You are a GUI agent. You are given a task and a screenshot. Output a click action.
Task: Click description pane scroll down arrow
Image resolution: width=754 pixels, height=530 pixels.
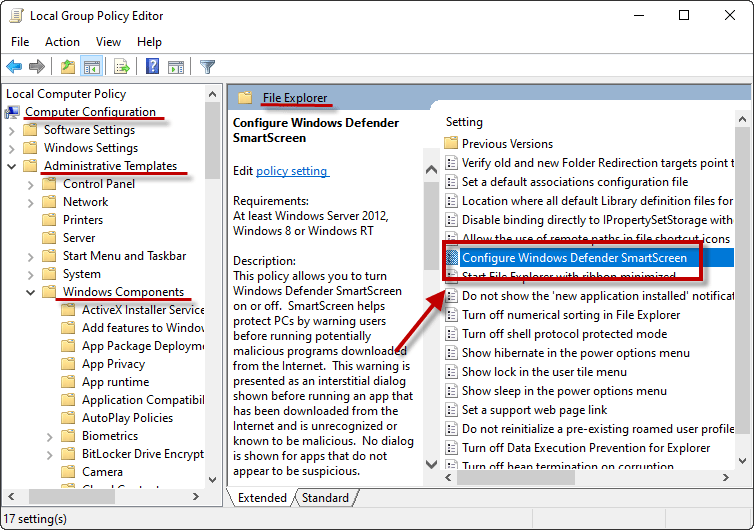431,464
